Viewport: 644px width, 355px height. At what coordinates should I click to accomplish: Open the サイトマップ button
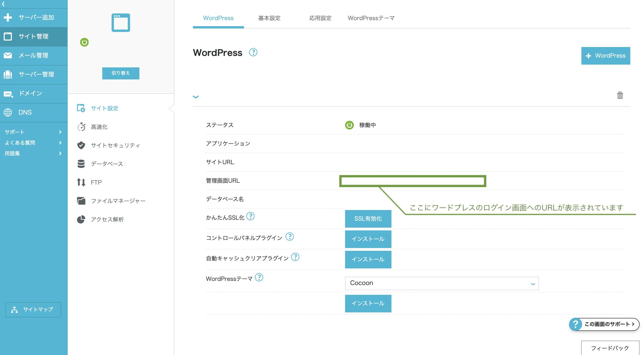click(33, 310)
